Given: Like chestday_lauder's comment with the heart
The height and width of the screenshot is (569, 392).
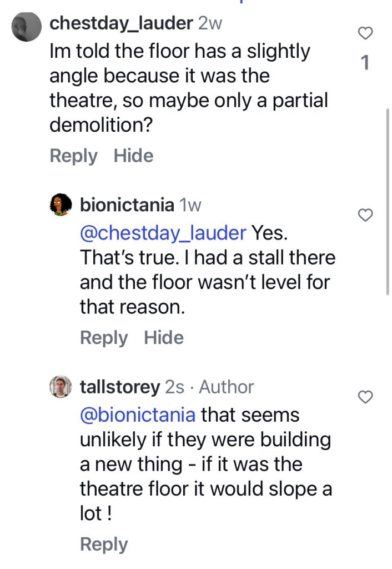Looking at the screenshot, I should tap(365, 34).
